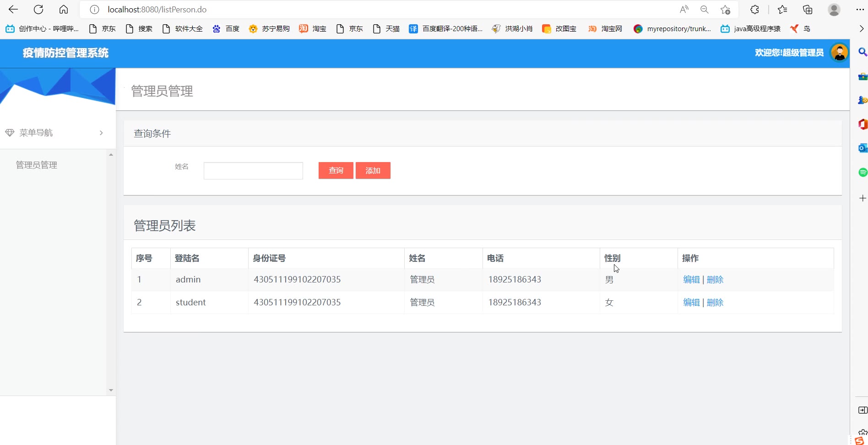868x445 pixels.
Task: Refresh the current browser page
Action: pyautogui.click(x=38, y=10)
